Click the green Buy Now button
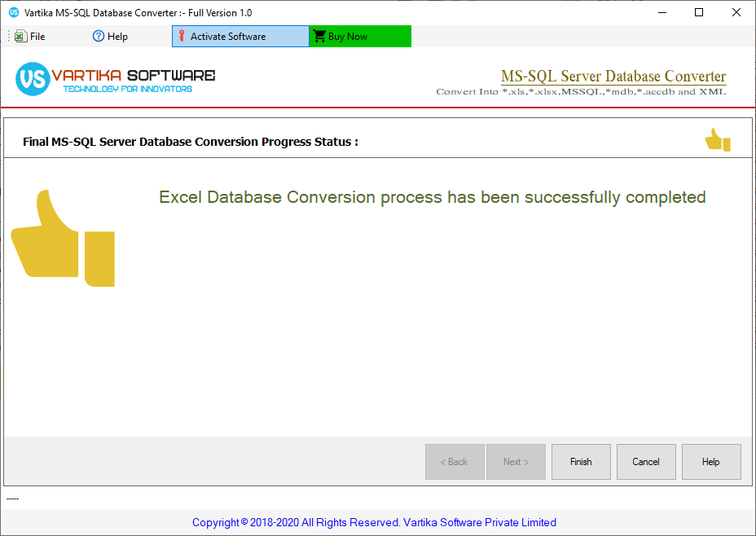This screenshot has width=756, height=536. coord(360,36)
